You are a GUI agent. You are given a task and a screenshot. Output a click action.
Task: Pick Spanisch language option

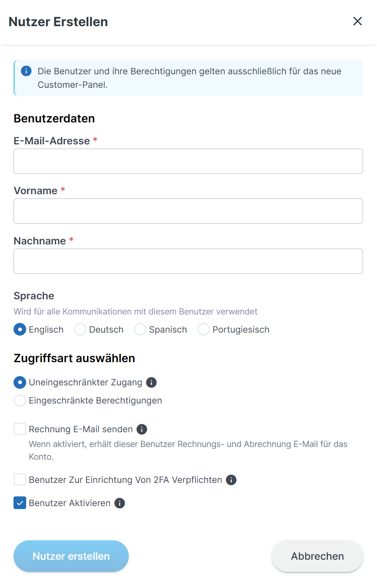coord(140,329)
